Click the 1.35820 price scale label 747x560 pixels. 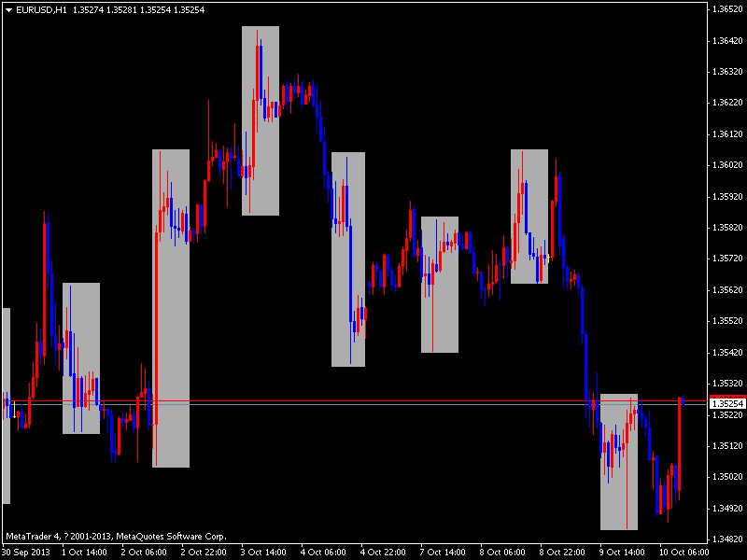click(x=727, y=228)
